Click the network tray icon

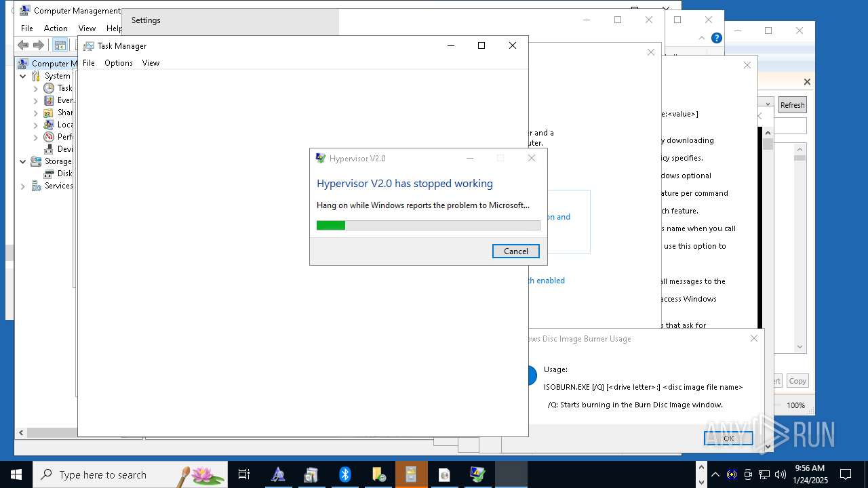pos(764,474)
